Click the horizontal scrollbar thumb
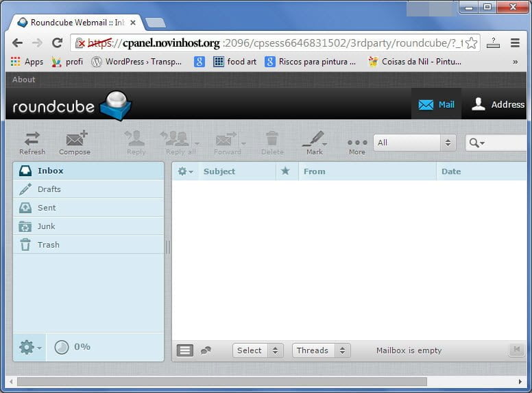The width and height of the screenshot is (532, 393). point(222,382)
